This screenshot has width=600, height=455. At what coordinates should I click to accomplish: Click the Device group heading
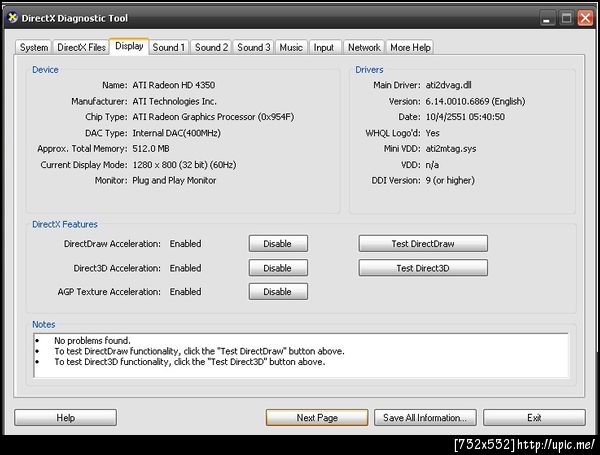tap(45, 70)
